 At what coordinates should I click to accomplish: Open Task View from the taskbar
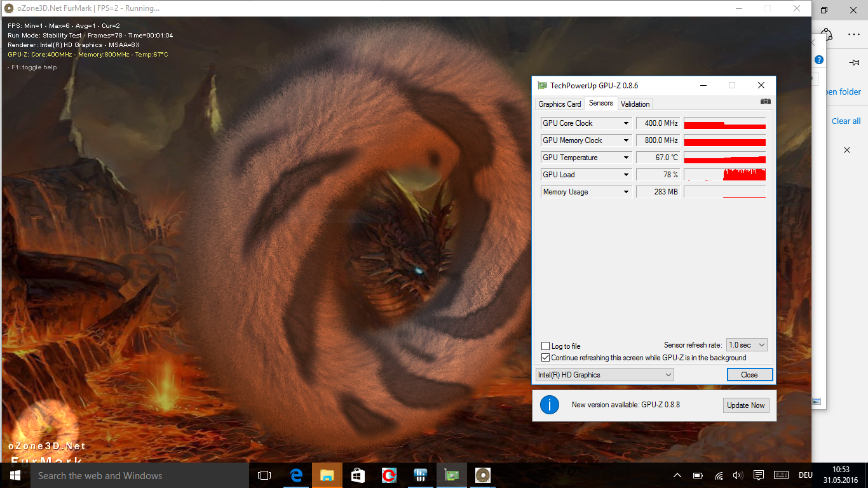pos(264,475)
